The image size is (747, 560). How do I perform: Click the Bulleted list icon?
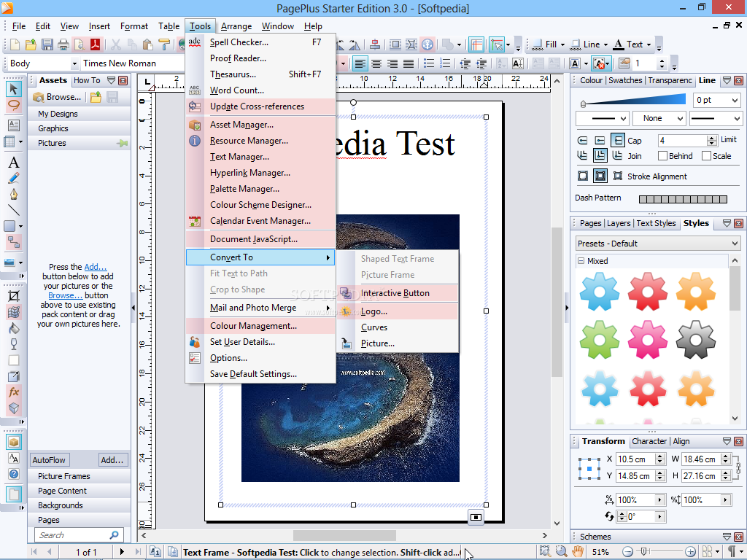[429, 63]
